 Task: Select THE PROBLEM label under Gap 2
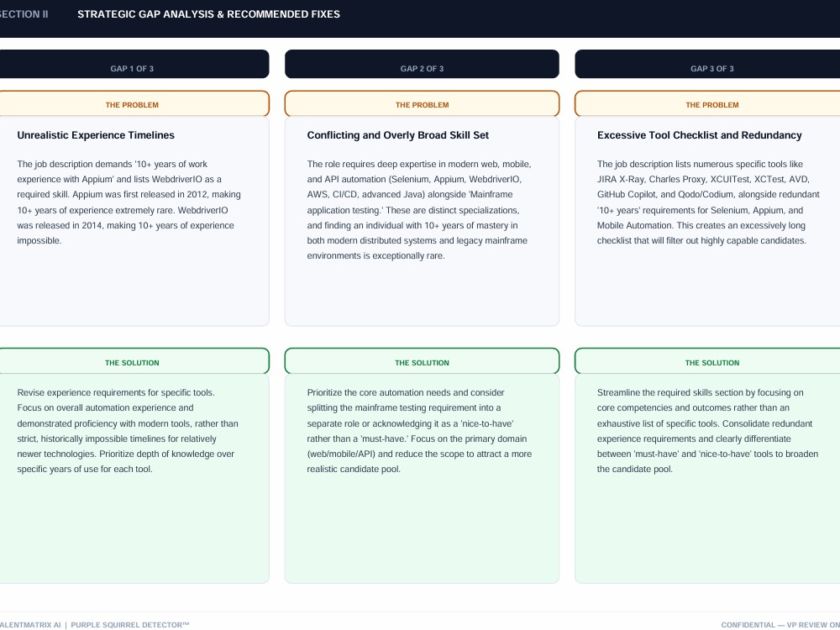[423, 105]
